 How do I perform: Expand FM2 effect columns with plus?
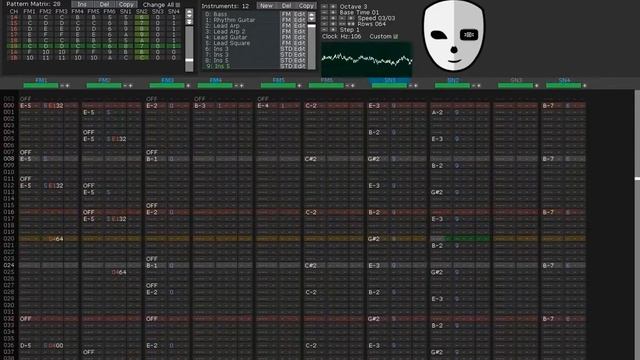point(131,86)
